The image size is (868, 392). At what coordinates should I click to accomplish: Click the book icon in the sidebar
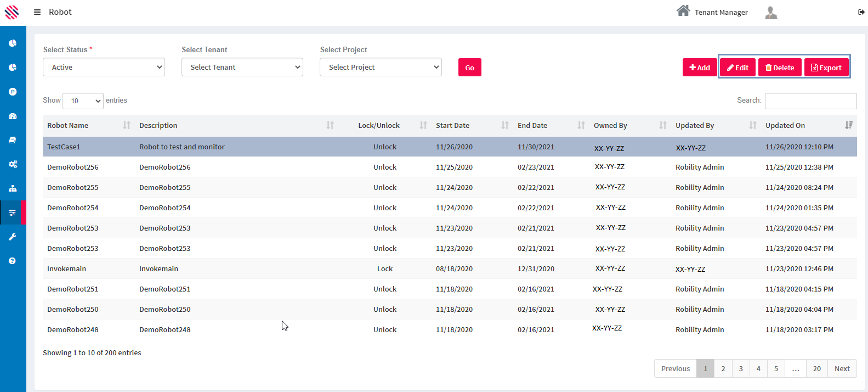tap(13, 140)
